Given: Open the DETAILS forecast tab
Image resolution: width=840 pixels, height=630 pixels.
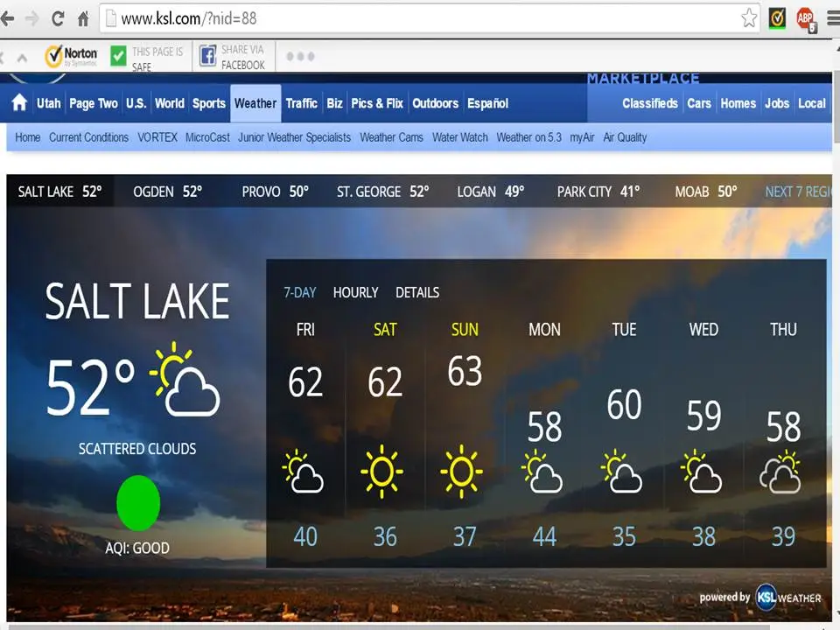Looking at the screenshot, I should pyautogui.click(x=417, y=292).
